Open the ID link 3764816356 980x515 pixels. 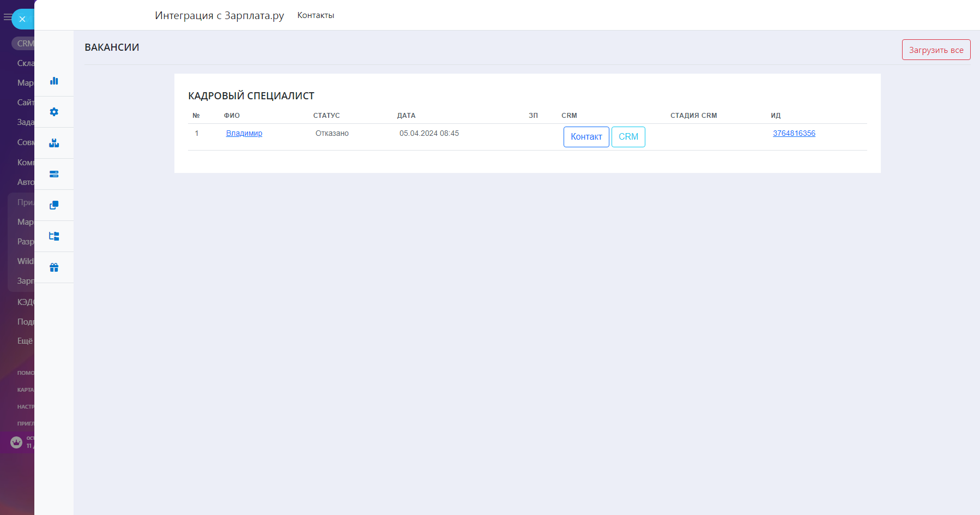pyautogui.click(x=794, y=133)
